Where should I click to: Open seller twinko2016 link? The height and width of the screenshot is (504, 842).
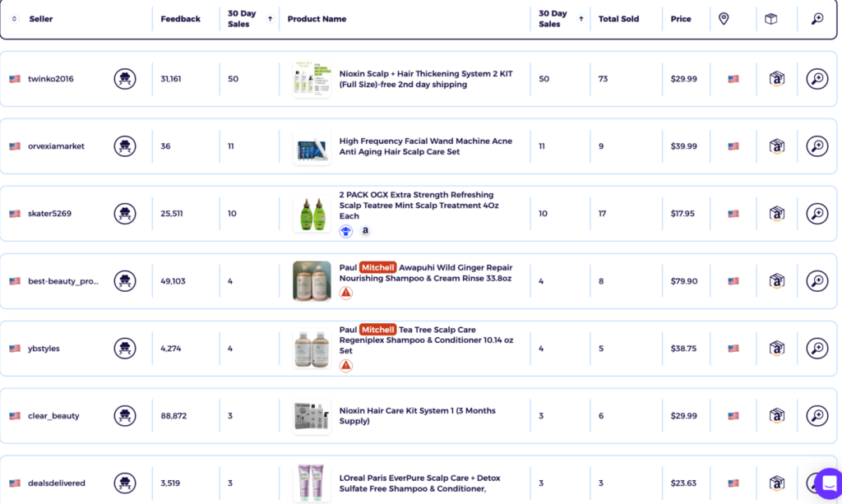(x=50, y=79)
